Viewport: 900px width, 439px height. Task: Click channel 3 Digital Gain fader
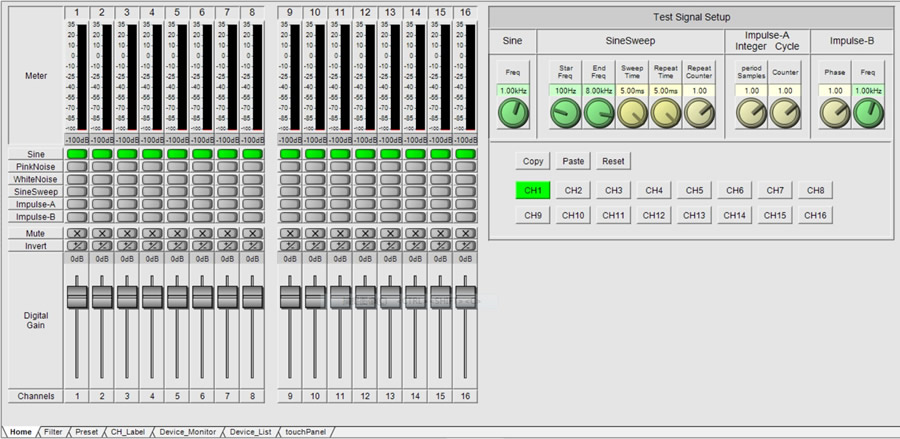click(x=127, y=297)
